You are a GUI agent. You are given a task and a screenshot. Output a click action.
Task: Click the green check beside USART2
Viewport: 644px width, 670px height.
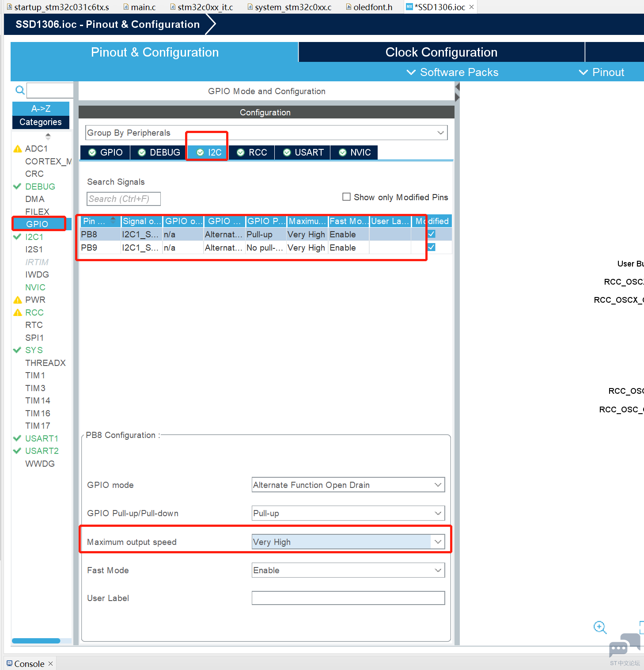(17, 450)
